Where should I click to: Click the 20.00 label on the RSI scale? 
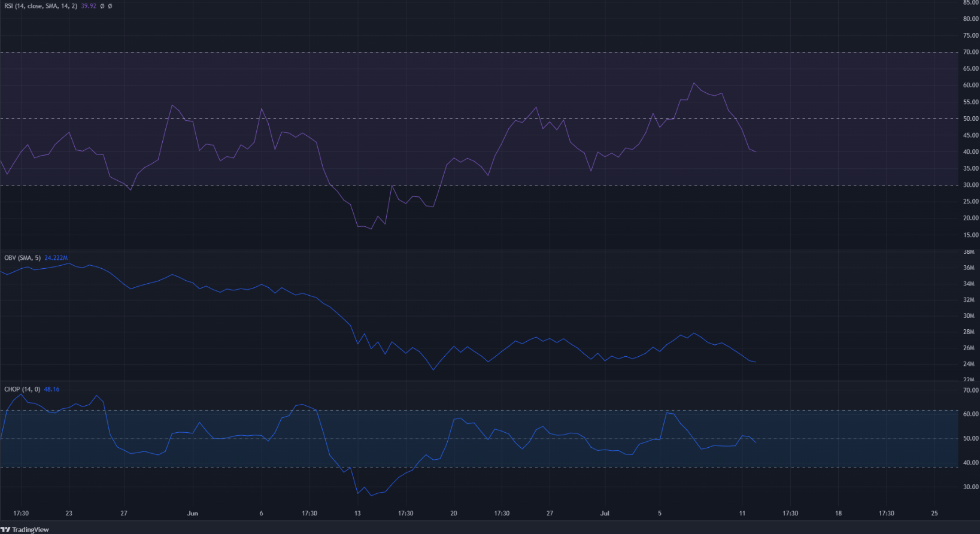pyautogui.click(x=970, y=219)
